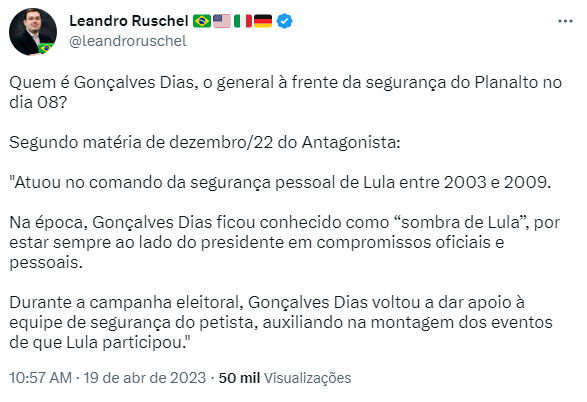587x402 pixels.
Task: Click the @leandroruschel handle
Action: coord(128,41)
